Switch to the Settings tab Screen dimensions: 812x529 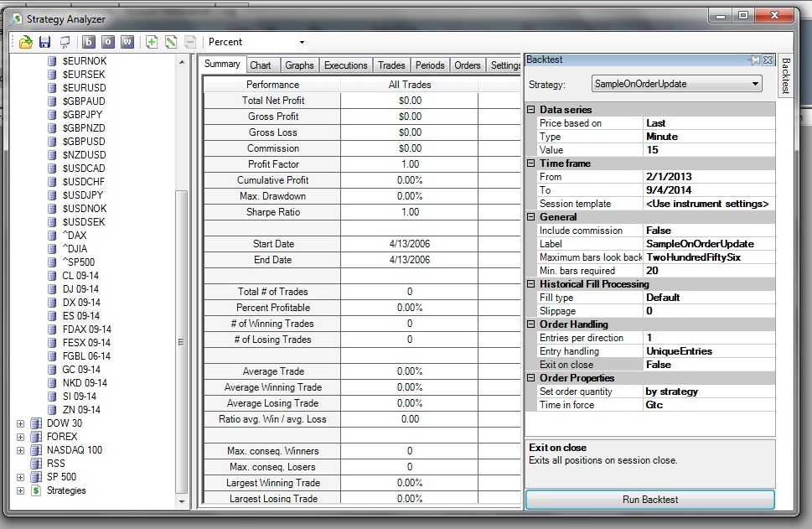tap(505, 65)
